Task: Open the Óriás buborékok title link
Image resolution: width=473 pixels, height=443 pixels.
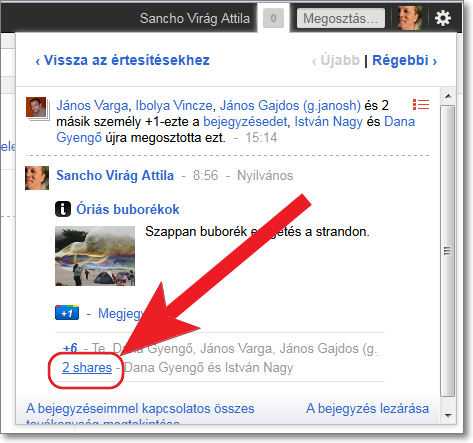Action: [x=128, y=209]
